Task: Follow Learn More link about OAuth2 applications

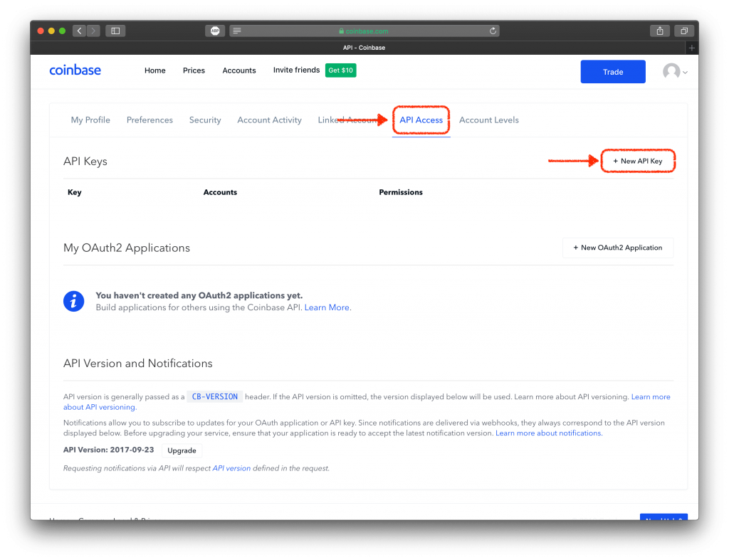Action: point(327,307)
